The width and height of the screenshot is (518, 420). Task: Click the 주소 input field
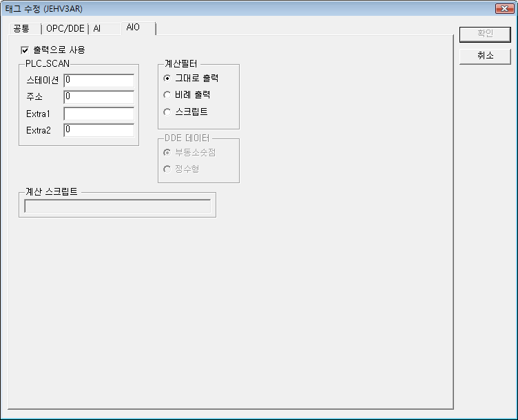click(x=99, y=97)
